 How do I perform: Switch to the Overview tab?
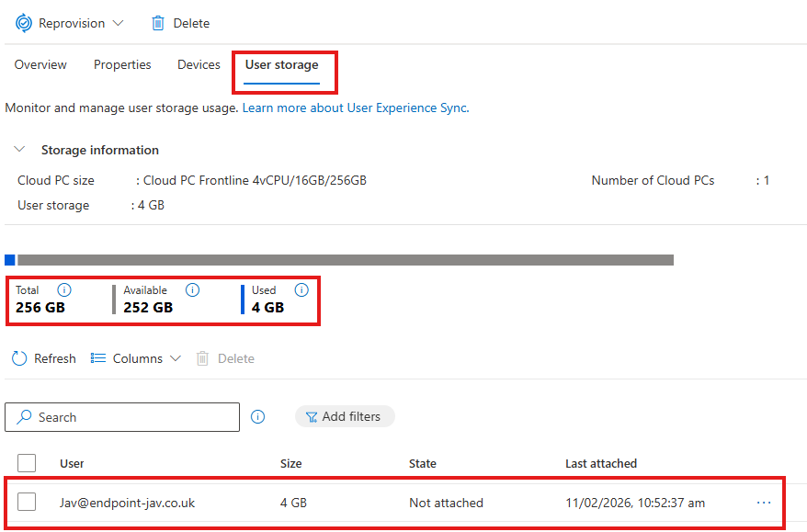40,65
